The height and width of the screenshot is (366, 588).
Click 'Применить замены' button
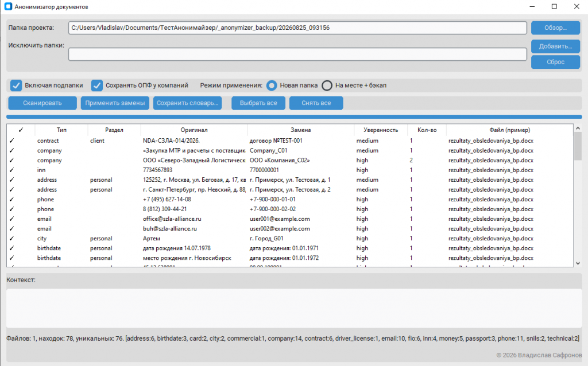115,103
